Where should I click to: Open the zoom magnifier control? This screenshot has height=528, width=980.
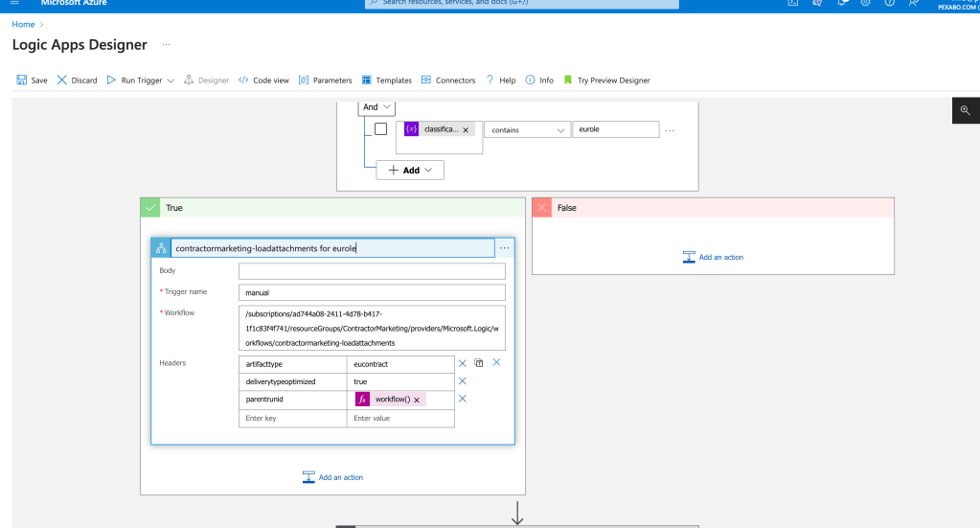pyautogui.click(x=966, y=110)
